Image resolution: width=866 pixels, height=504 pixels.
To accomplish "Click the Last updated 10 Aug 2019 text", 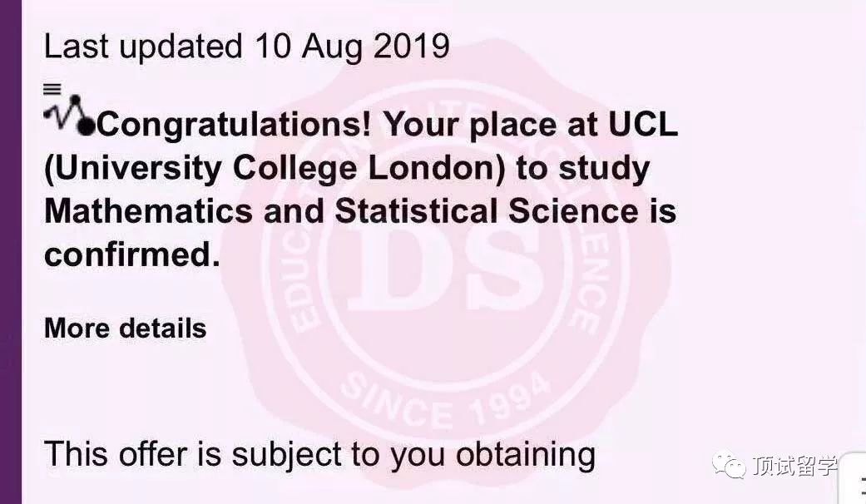I will tap(246, 47).
